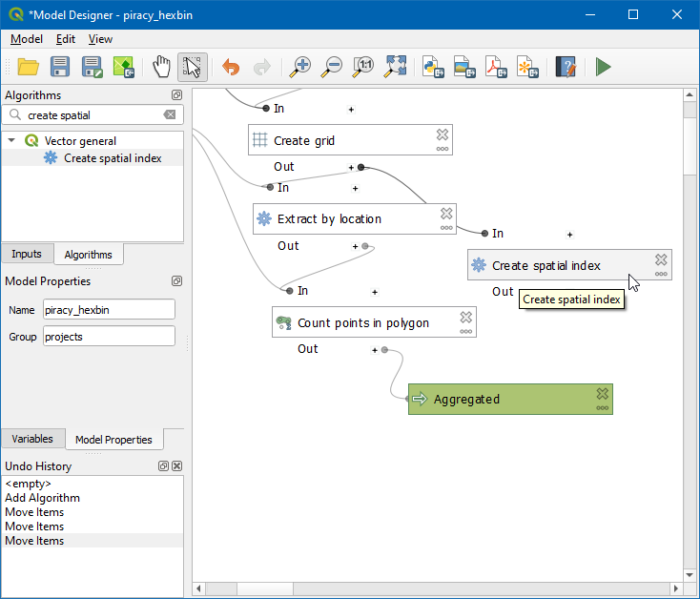Click horizontal scrollbar right arrow

pos(676,589)
